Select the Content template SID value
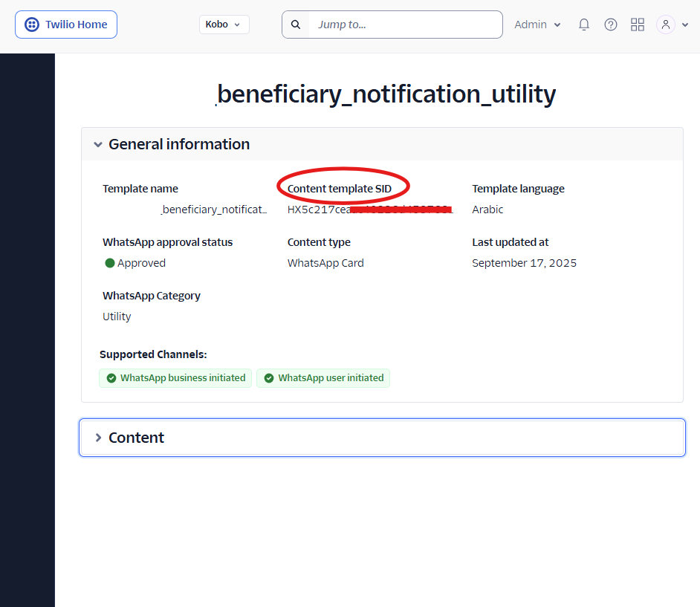The width and height of the screenshot is (700, 607). (369, 210)
